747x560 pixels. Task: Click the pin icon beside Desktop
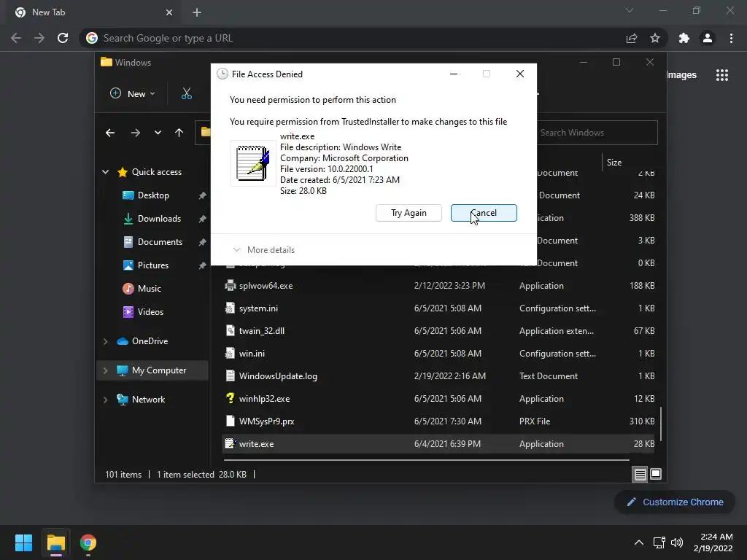[203, 195]
